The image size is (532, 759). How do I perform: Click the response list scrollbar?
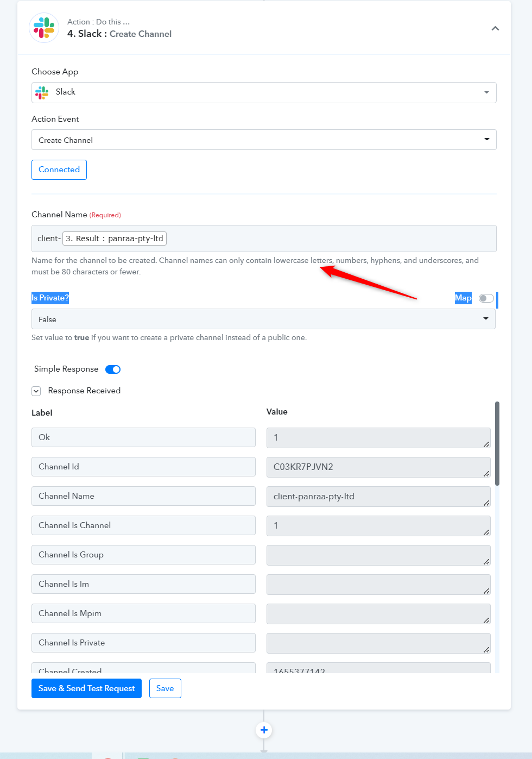coord(497,444)
